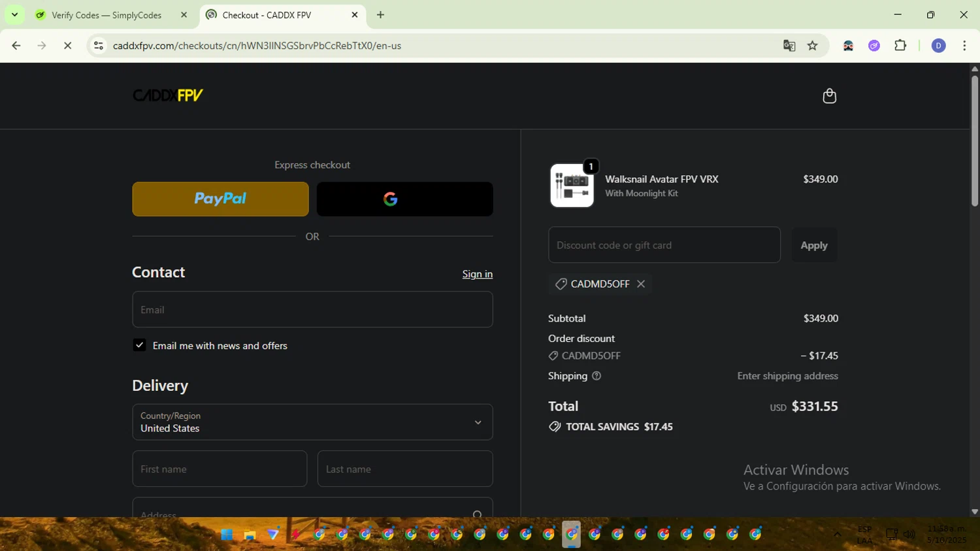Click the page vertical scrollbar
The image size is (980, 551).
click(x=975, y=141)
